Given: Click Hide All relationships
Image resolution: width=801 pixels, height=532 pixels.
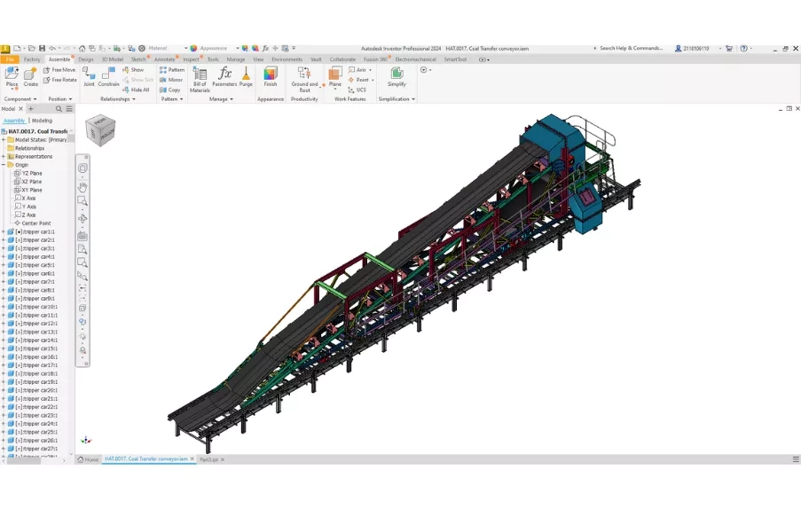Looking at the screenshot, I should coord(137,90).
